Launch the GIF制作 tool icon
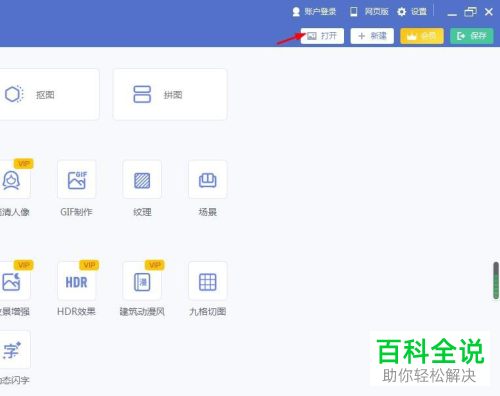Viewport: 500px width, 396px height. pyautogui.click(x=76, y=180)
